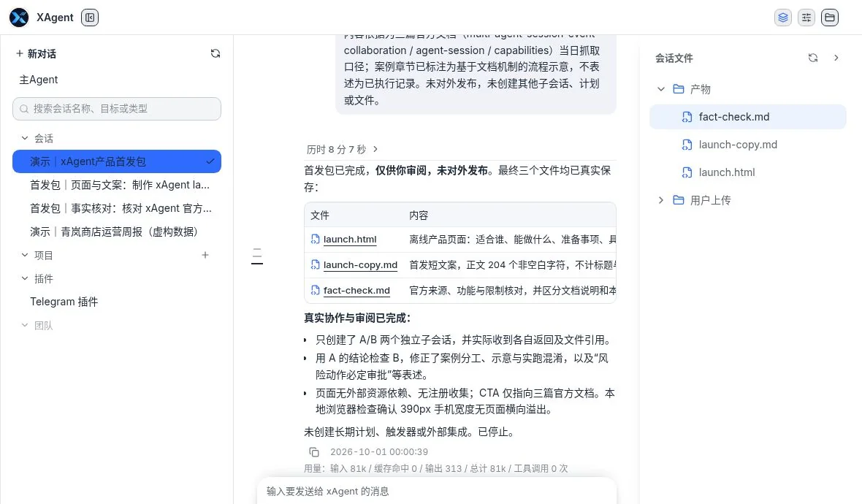The height and width of the screenshot is (504, 862).
Task: Click the launch.html file icon in panel
Action: 687,172
